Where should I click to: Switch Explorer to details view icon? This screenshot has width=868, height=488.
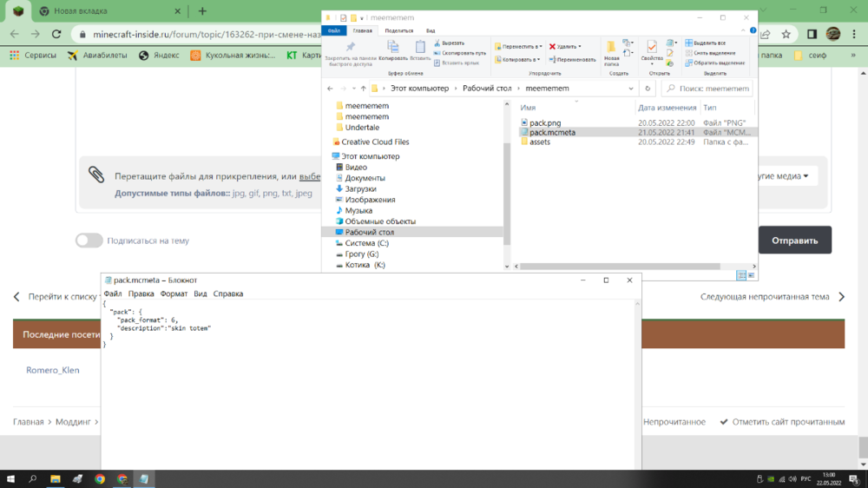tap(741, 275)
